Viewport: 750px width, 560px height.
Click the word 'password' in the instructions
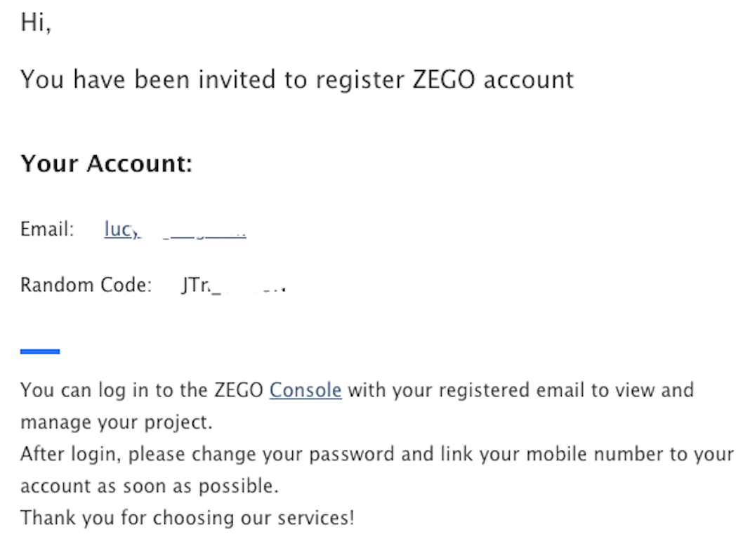pos(352,454)
